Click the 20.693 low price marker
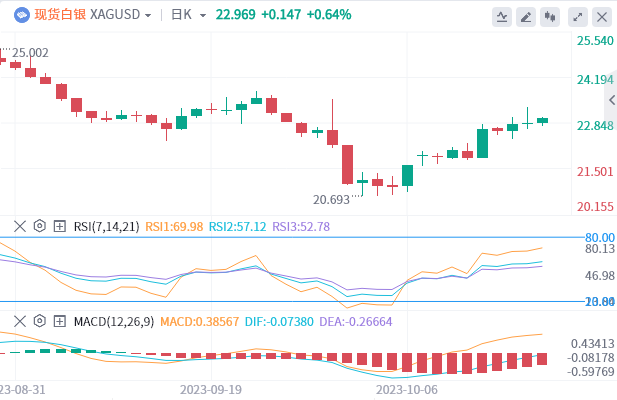 pos(331,199)
